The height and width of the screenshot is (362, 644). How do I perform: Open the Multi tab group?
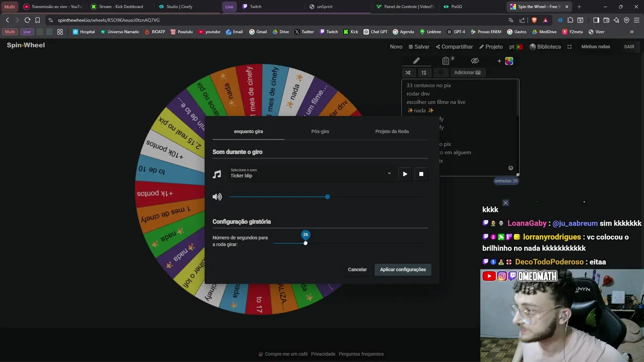pyautogui.click(x=10, y=7)
